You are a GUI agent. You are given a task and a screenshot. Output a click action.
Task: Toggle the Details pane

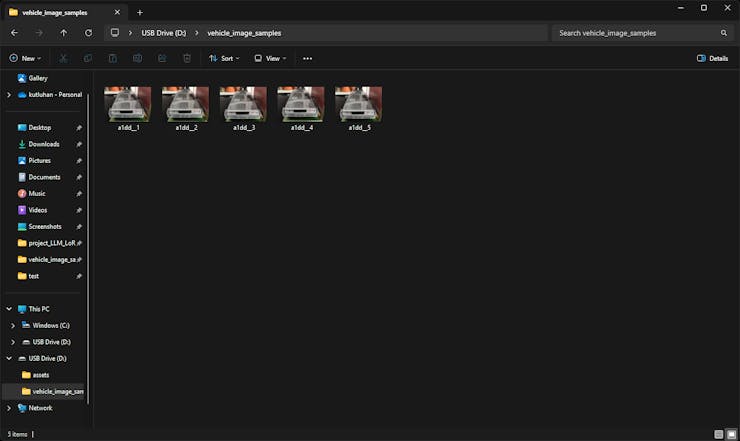coord(713,59)
